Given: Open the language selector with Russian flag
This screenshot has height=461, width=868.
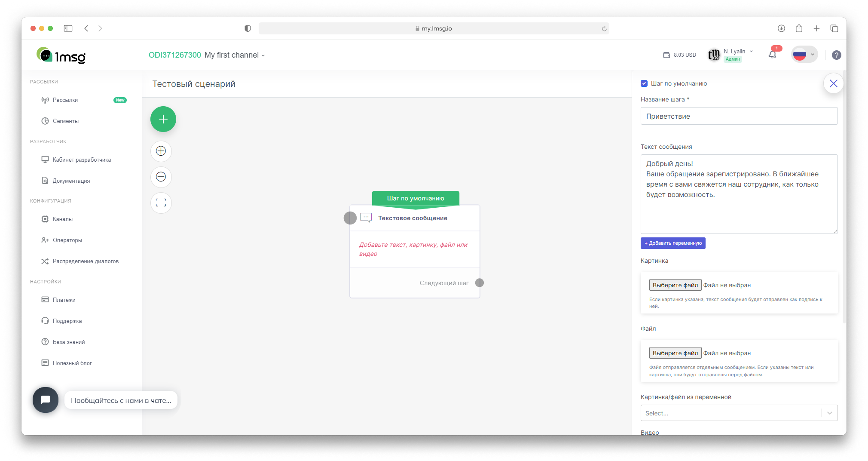Looking at the screenshot, I should [804, 55].
